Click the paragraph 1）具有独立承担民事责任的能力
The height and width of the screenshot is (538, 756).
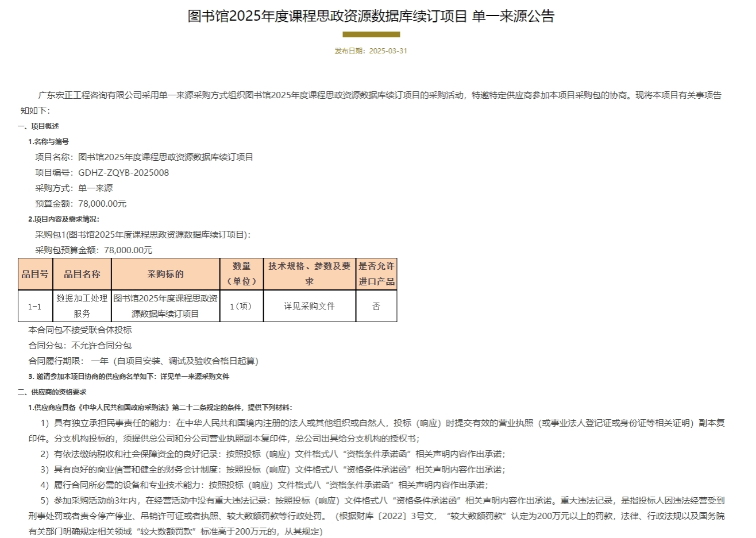tap(377, 431)
